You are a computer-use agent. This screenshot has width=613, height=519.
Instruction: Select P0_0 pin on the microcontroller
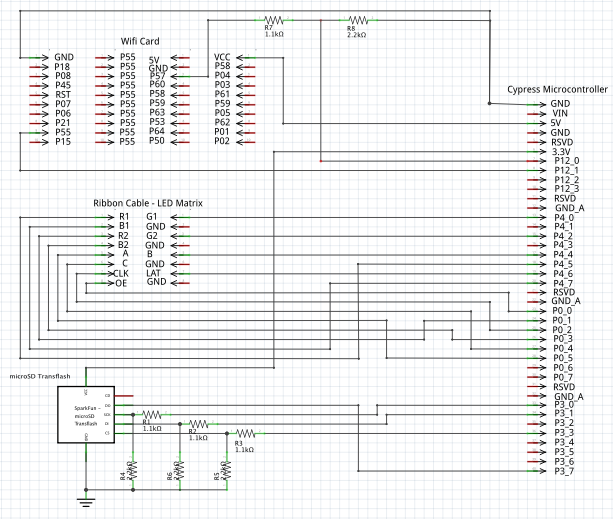(562, 311)
